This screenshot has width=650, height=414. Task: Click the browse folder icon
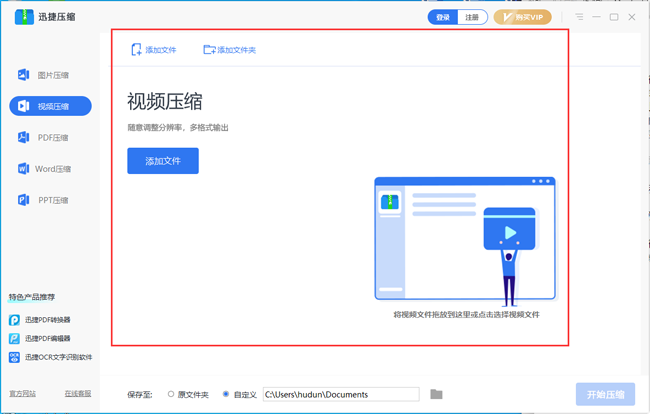coord(436,394)
